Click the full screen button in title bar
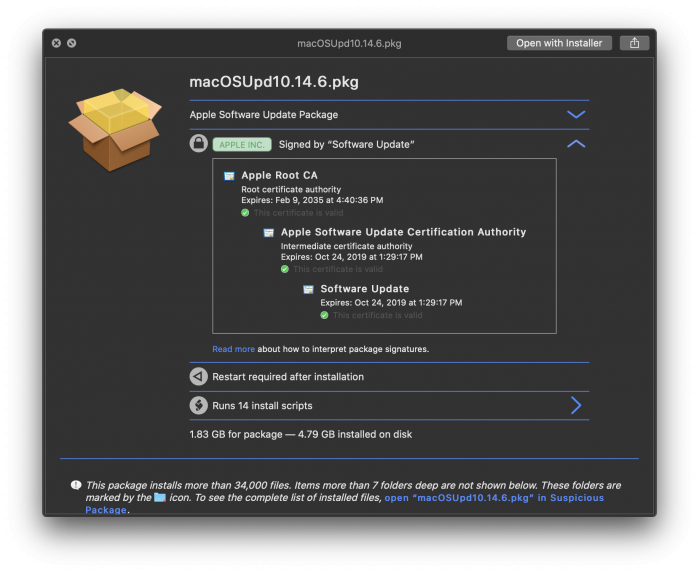The image size is (700, 573). pos(72,43)
